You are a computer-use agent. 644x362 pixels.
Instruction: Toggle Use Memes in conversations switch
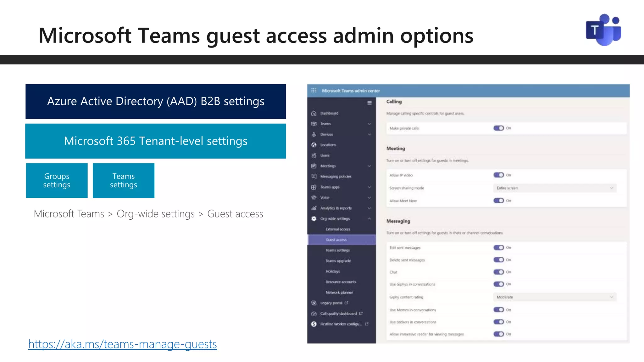click(x=499, y=310)
